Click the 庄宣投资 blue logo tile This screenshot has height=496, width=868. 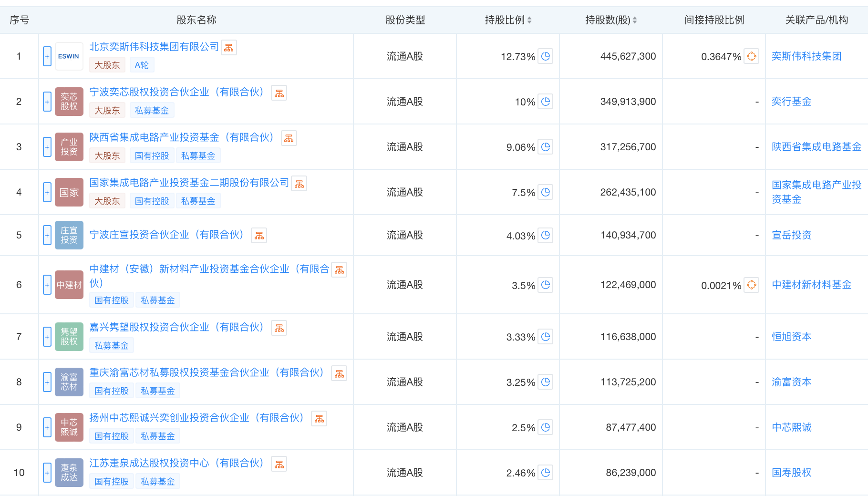coord(69,235)
